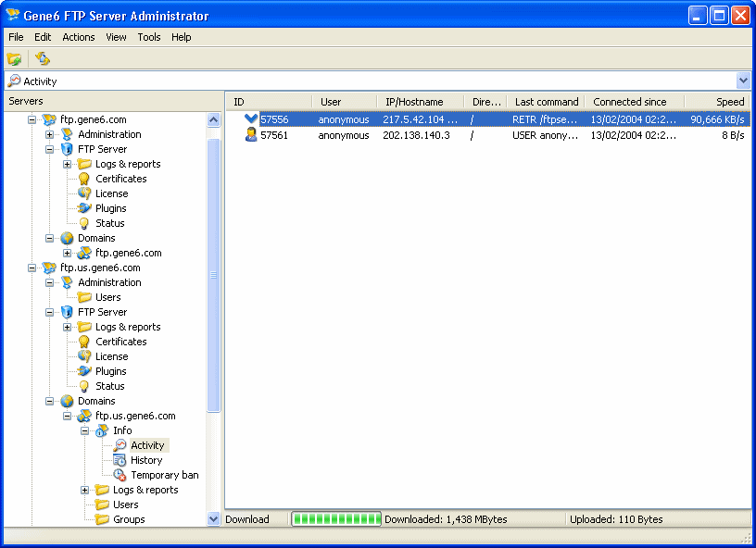
Task: Select the Administration node of ftp.us.gene6.com
Action: [108, 282]
